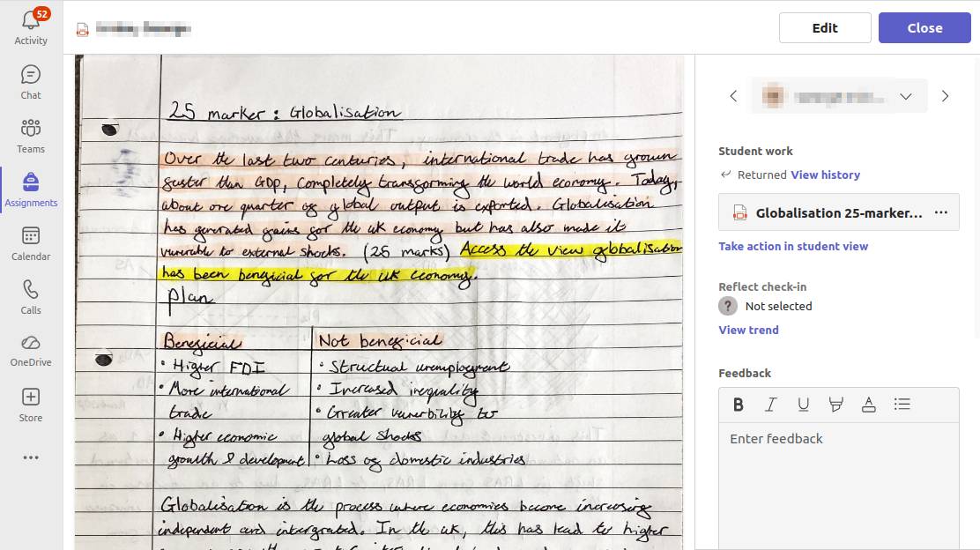Toggle underline in feedback editor

pyautogui.click(x=803, y=405)
